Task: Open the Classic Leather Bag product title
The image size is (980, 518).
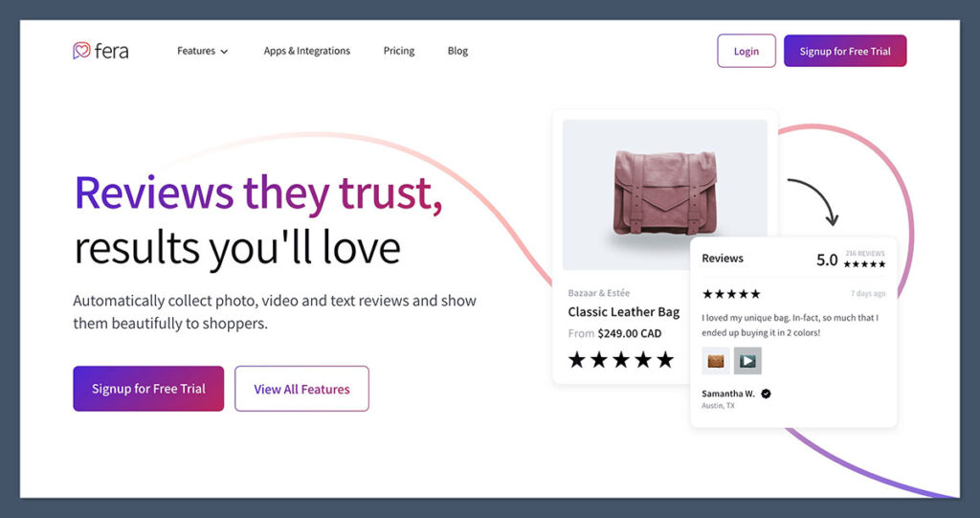Action: point(623,312)
